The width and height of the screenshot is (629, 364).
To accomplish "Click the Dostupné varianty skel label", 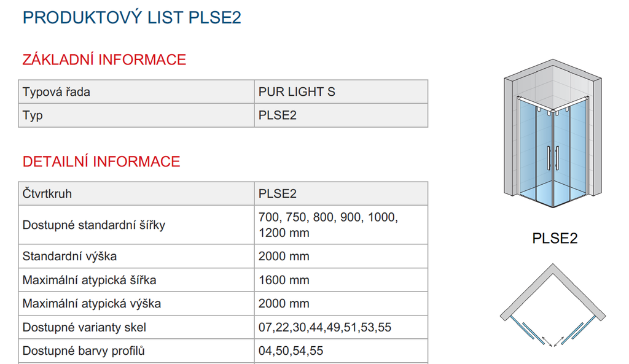I will click(x=84, y=328).
